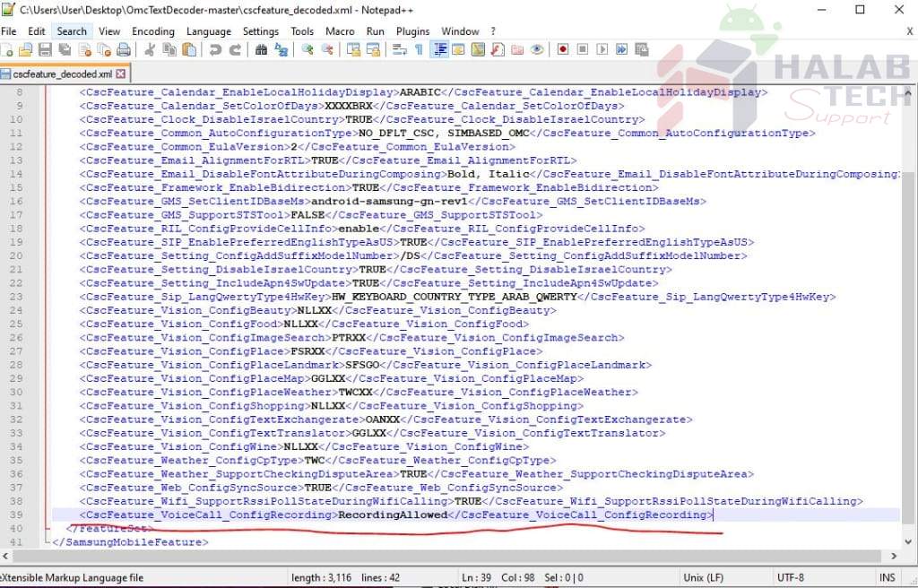918x588 pixels.
Task: Click the vertical scrollbar down arrow
Action: coord(909,541)
